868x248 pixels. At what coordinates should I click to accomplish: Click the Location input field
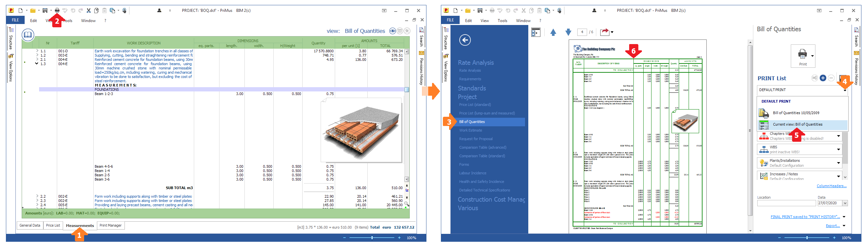(x=787, y=203)
